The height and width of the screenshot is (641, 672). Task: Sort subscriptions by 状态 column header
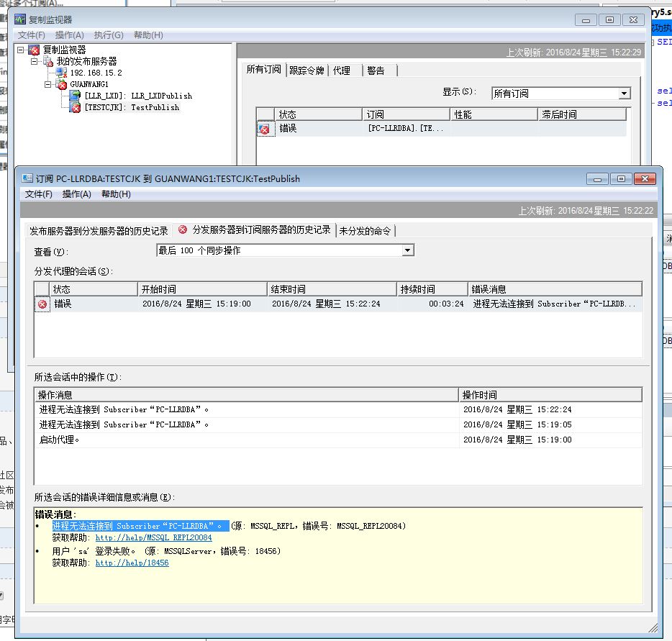(x=318, y=114)
